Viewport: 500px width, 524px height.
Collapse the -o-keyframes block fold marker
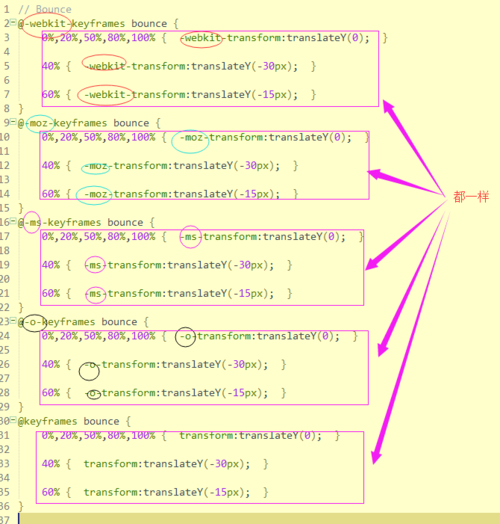tap(13, 321)
